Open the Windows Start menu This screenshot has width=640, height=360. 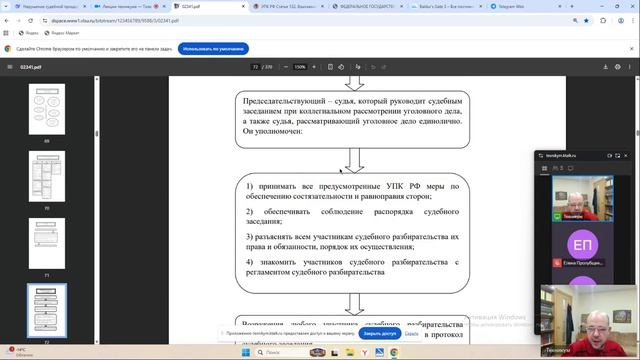pyautogui.click(x=246, y=352)
